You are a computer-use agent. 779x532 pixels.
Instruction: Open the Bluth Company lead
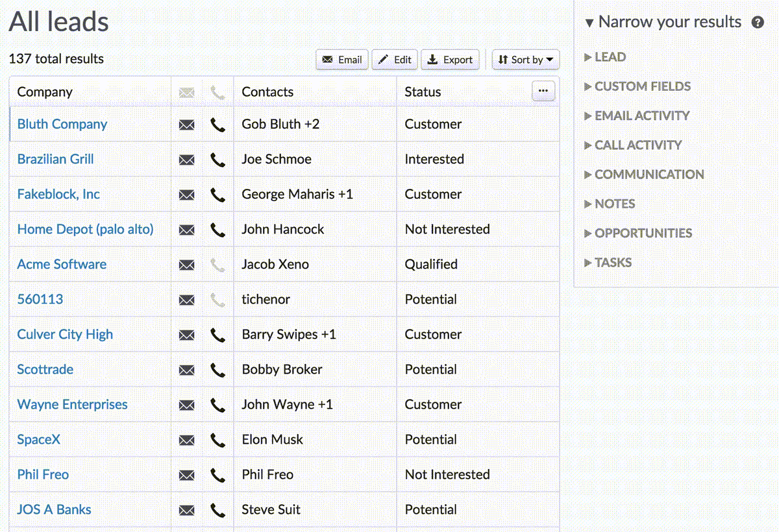62,124
